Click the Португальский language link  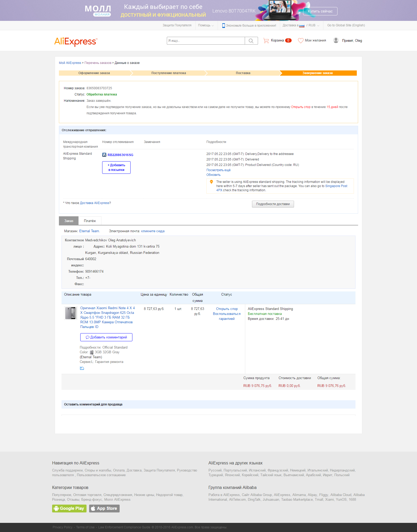235,470
